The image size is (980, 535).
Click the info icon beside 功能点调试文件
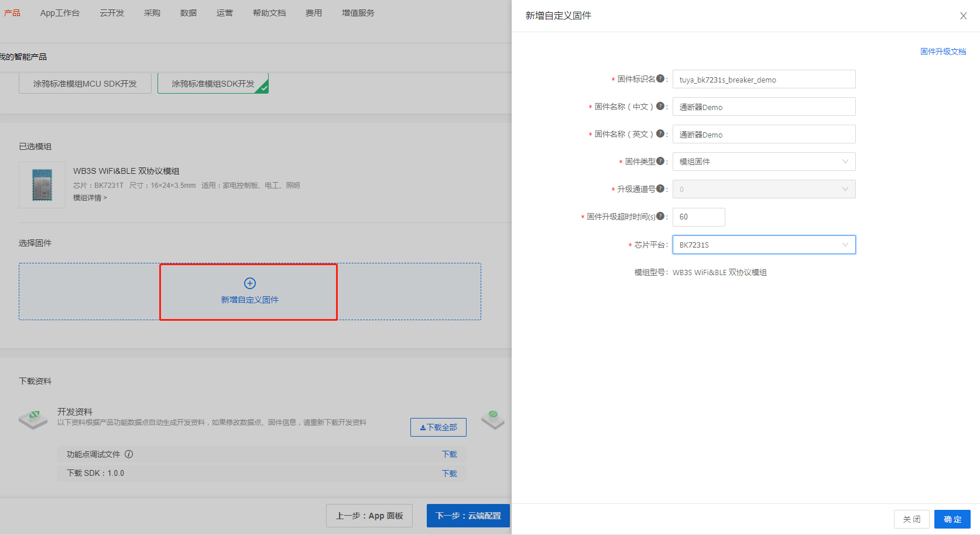(129, 454)
